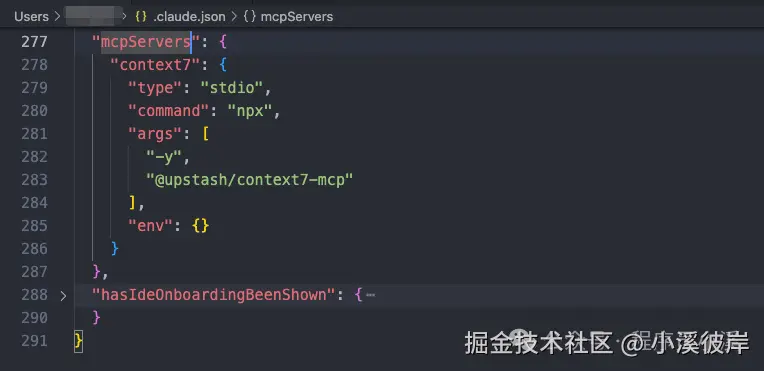
Task: Click line number 277 in gutter
Action: (x=34, y=42)
